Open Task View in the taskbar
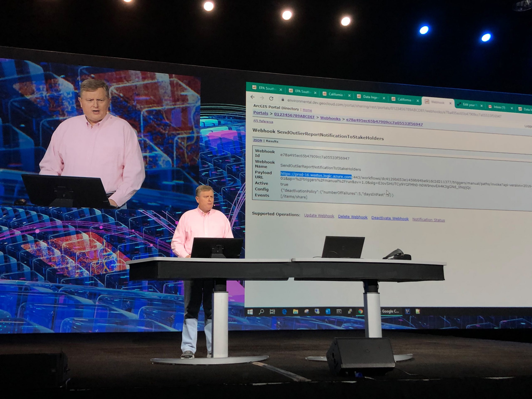This screenshot has width=532, height=399. (272, 312)
